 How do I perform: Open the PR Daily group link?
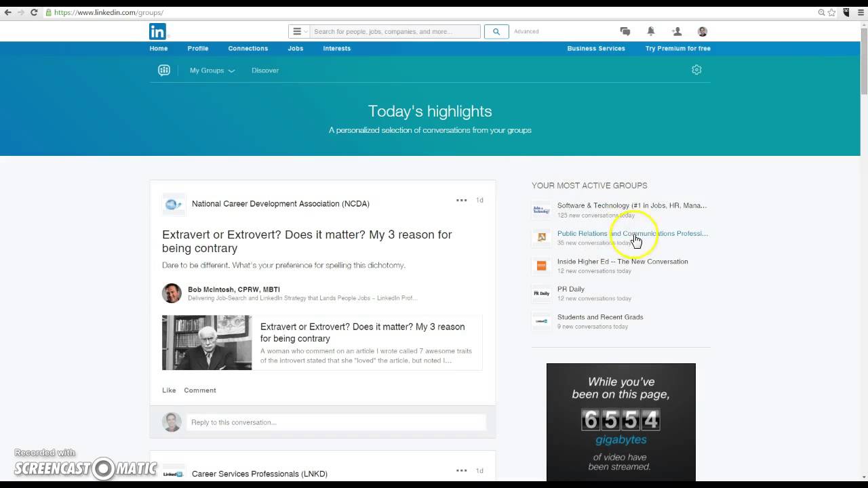pyautogui.click(x=571, y=289)
